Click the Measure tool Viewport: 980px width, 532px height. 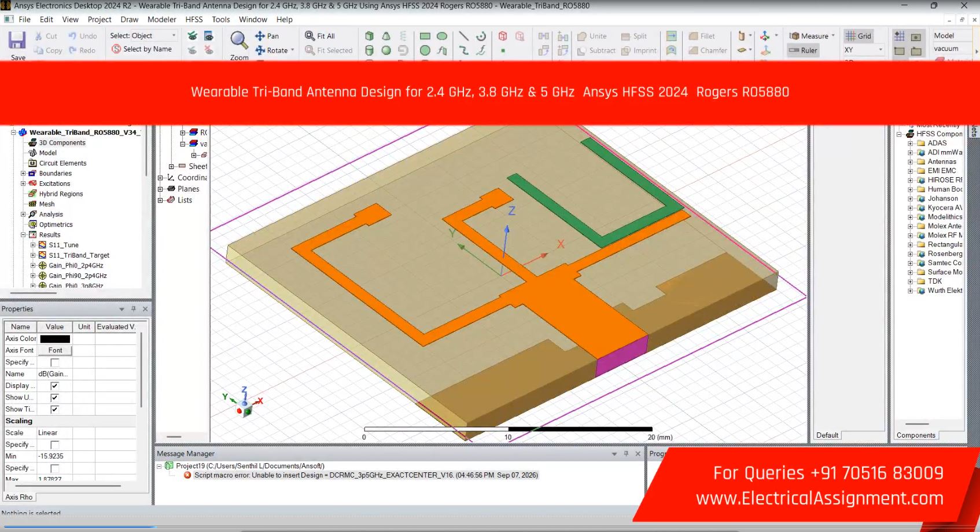coord(809,36)
